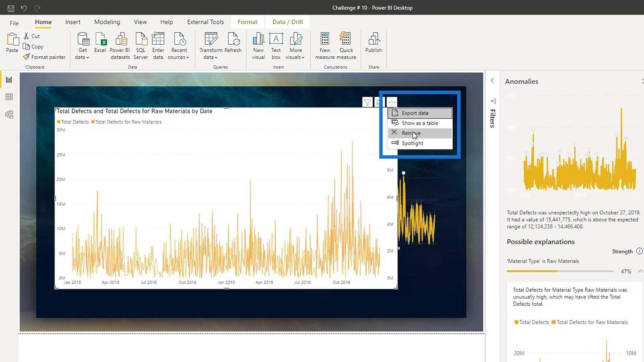Click the Strength info icon
The image size is (644, 362).
639,251
